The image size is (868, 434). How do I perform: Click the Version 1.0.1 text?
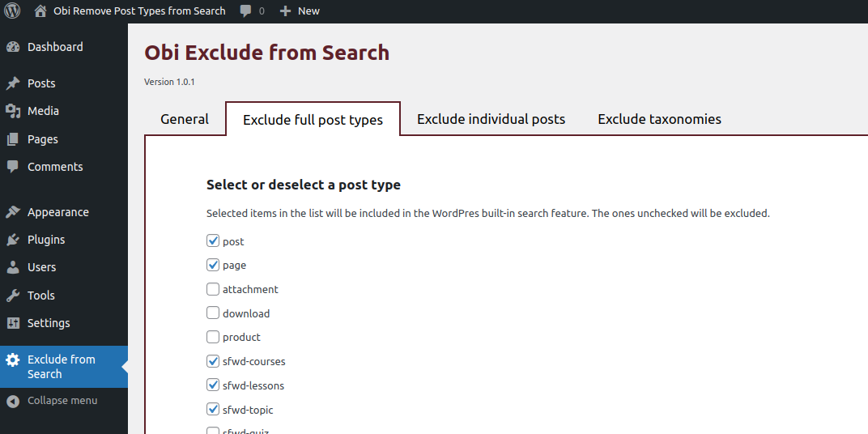[x=169, y=82]
